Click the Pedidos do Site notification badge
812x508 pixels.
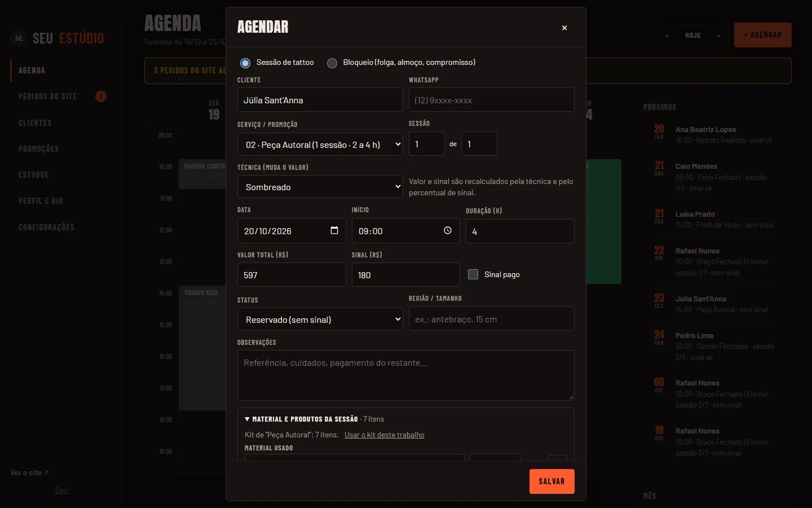[101, 97]
